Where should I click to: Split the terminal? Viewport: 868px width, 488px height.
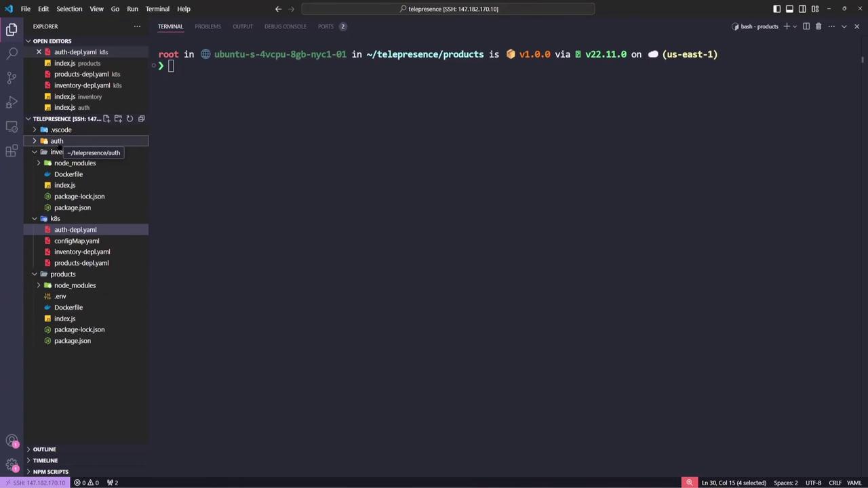806,26
